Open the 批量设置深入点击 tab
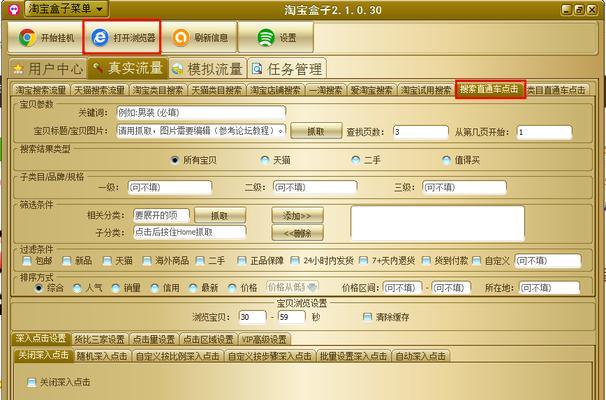 [353, 356]
